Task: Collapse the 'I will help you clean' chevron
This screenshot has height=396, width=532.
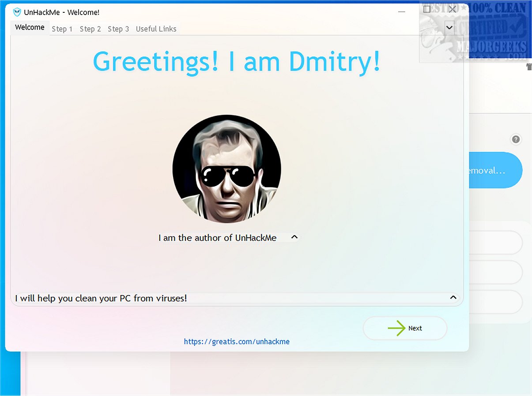Action: click(x=453, y=298)
